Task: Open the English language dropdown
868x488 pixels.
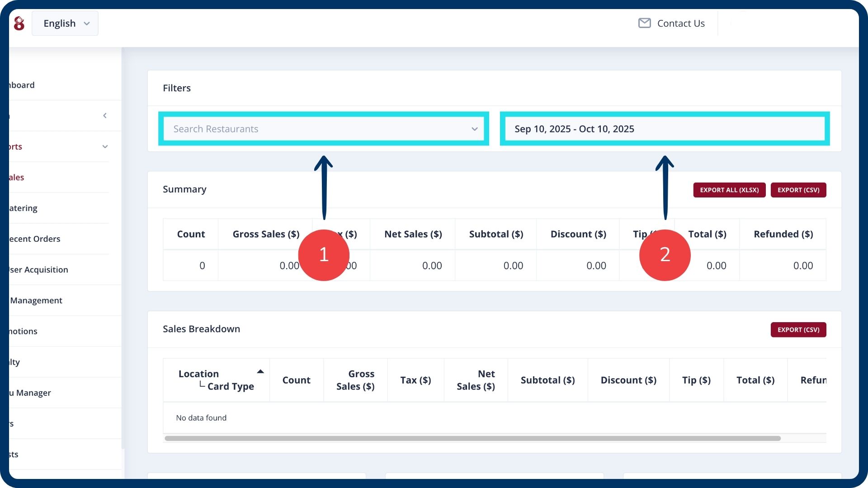Action: [x=65, y=23]
